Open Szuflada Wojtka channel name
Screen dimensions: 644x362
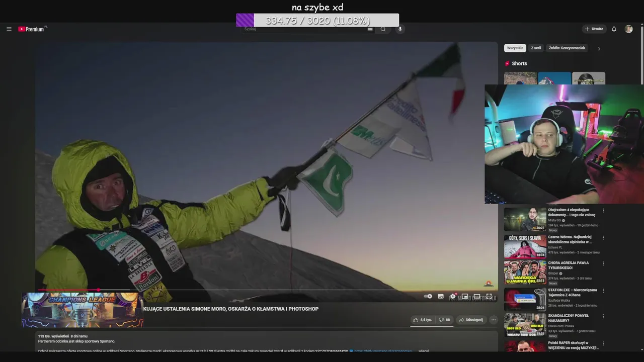tap(559, 301)
